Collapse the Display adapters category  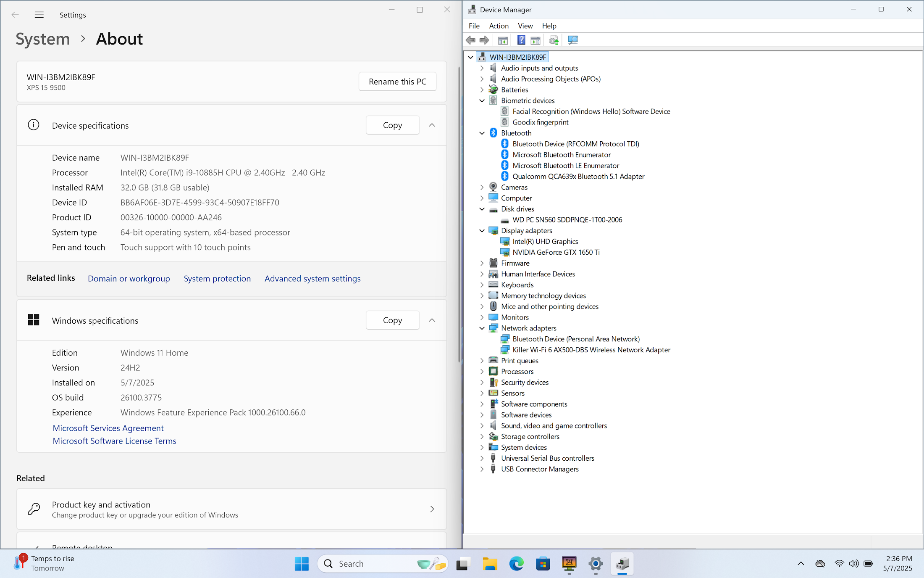(482, 231)
